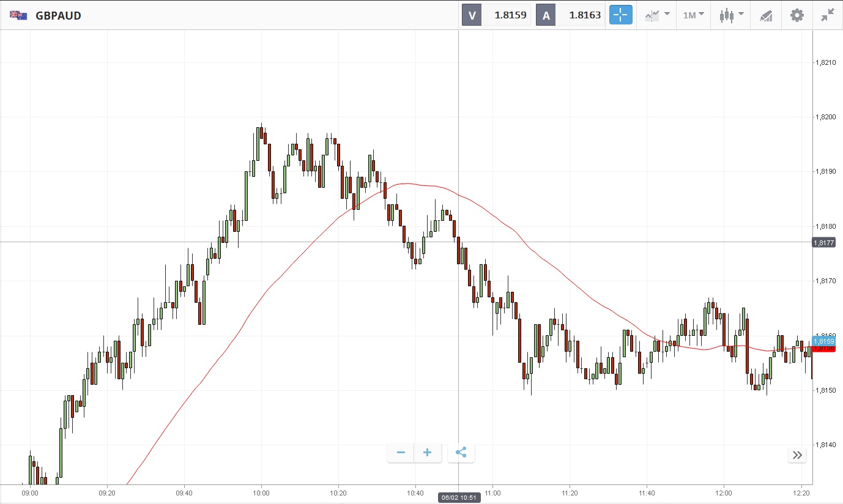Click the V sell price button

point(496,15)
